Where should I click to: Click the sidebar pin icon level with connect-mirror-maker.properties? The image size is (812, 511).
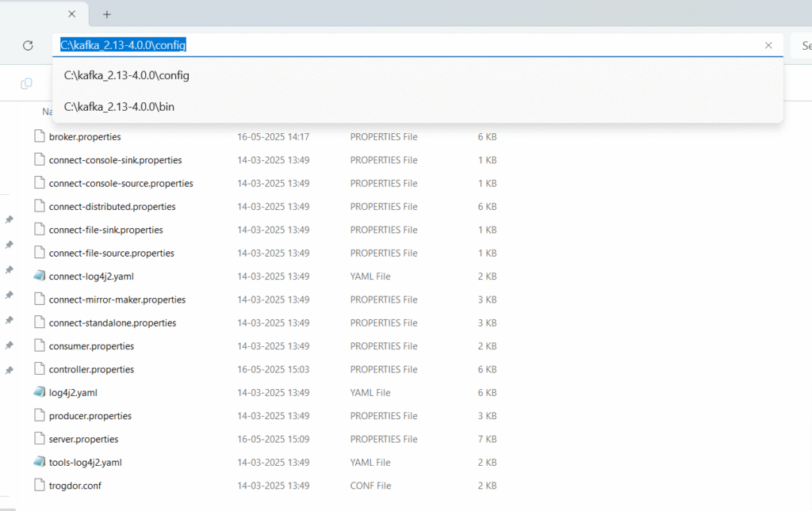[x=10, y=295]
